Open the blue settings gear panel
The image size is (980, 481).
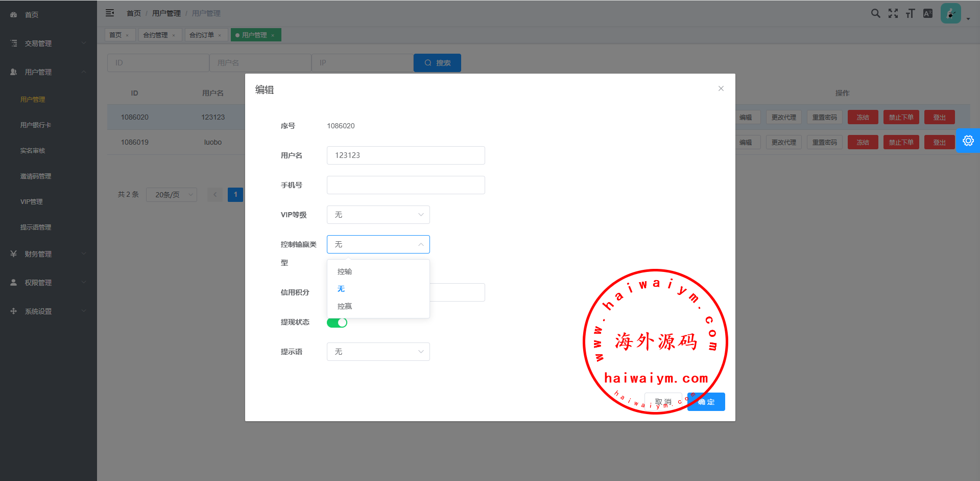point(968,141)
